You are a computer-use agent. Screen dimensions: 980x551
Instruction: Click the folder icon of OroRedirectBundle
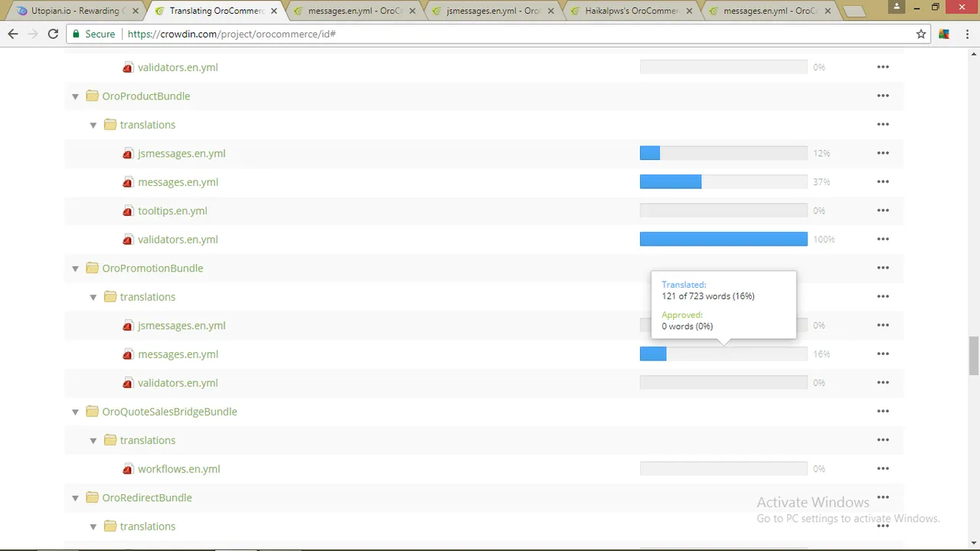pyautogui.click(x=92, y=497)
